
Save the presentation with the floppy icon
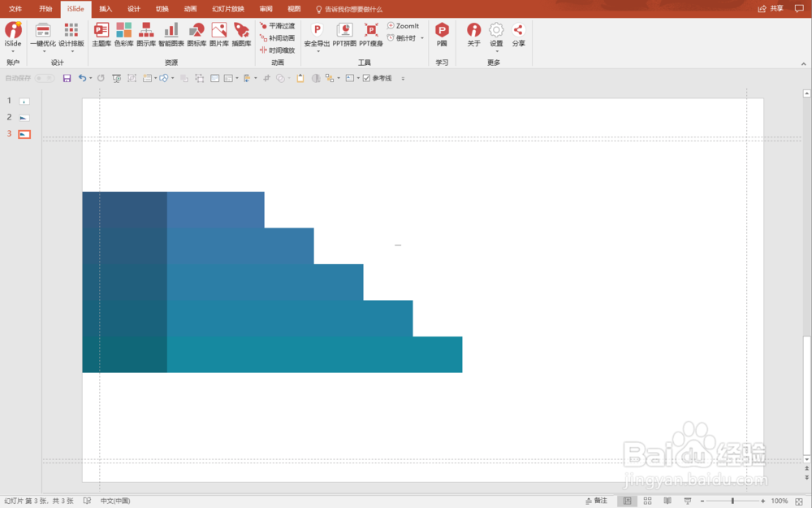(67, 78)
